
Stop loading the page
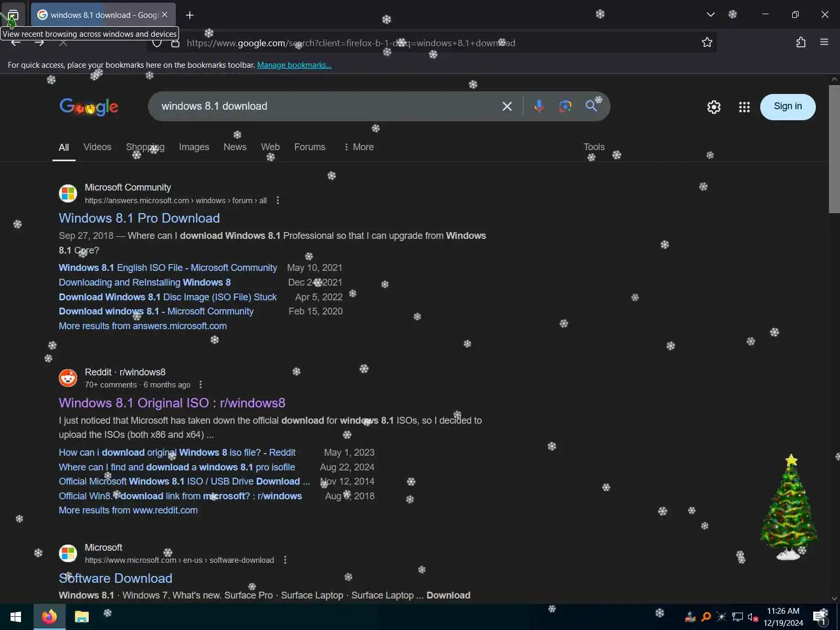63,43
